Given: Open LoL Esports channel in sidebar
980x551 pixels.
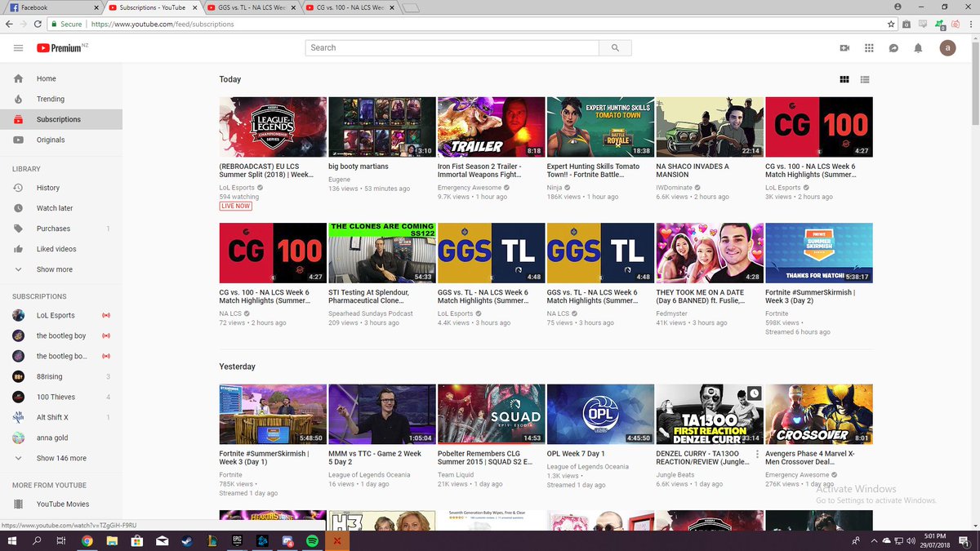Looking at the screenshot, I should (61, 316).
